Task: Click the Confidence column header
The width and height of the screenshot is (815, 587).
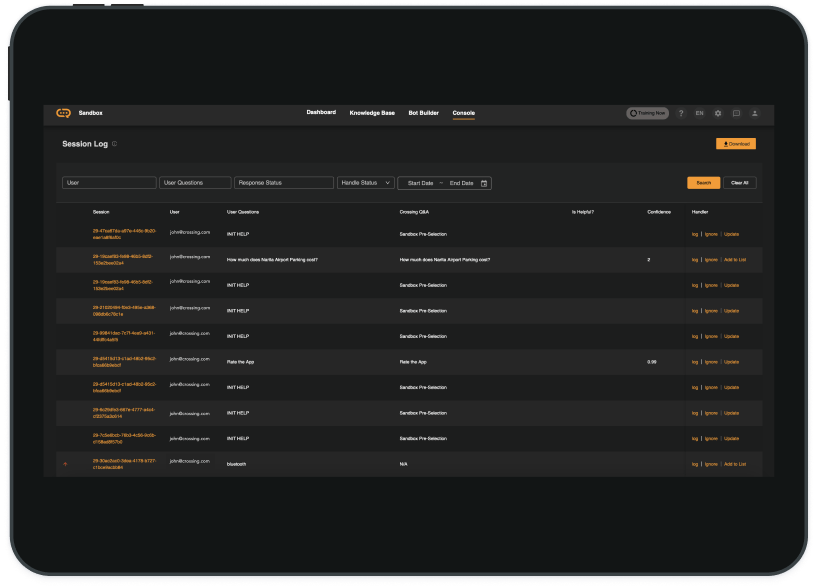Action: 659,212
